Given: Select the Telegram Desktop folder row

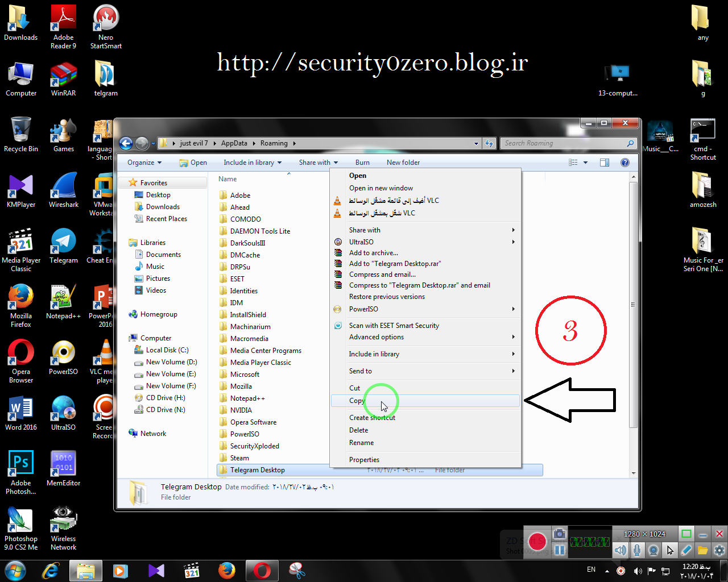Looking at the screenshot, I should click(380, 470).
